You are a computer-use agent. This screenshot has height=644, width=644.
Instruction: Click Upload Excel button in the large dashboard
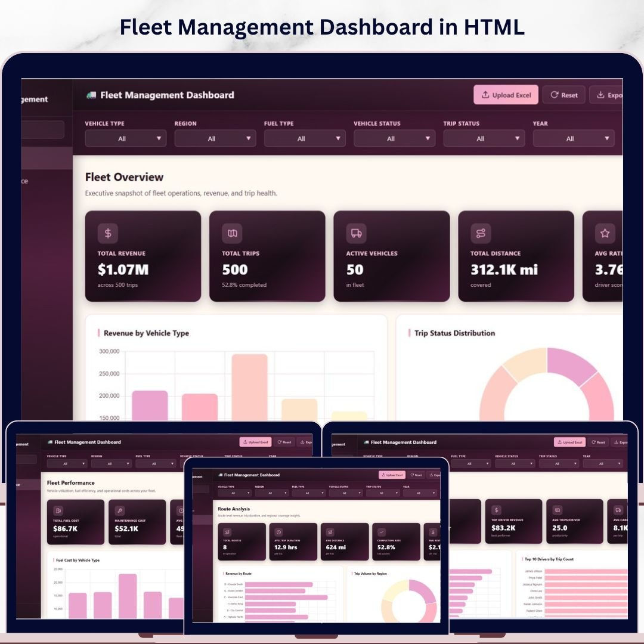[x=506, y=95]
